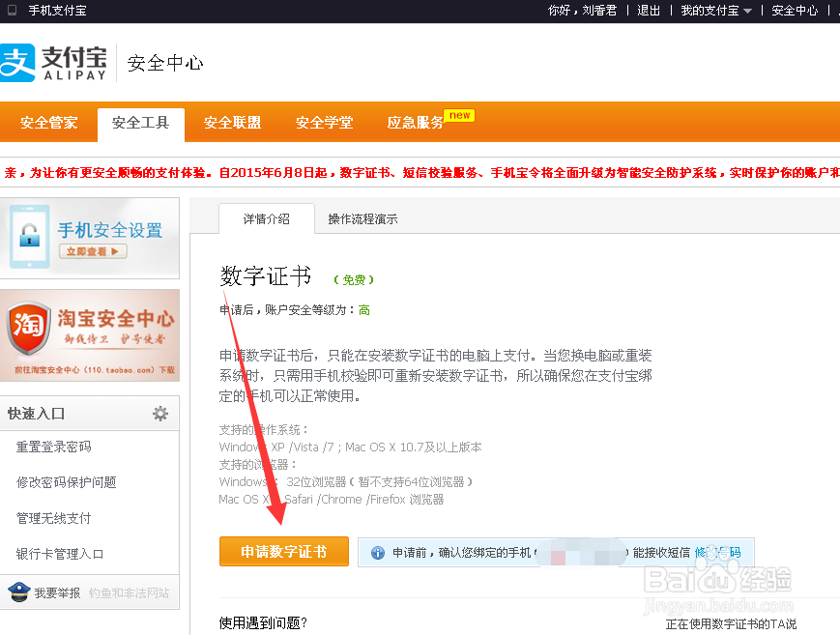Click the police cap icon beside 我要举报

(x=18, y=592)
